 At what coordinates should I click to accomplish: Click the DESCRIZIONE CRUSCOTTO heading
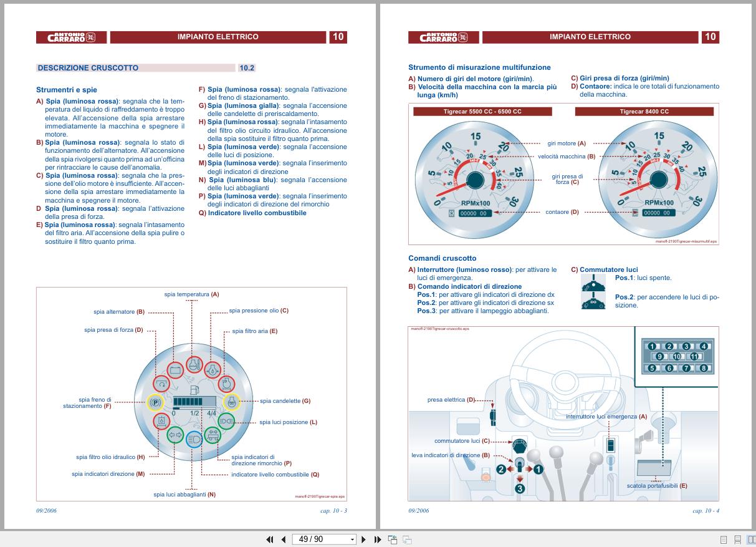click(88, 68)
